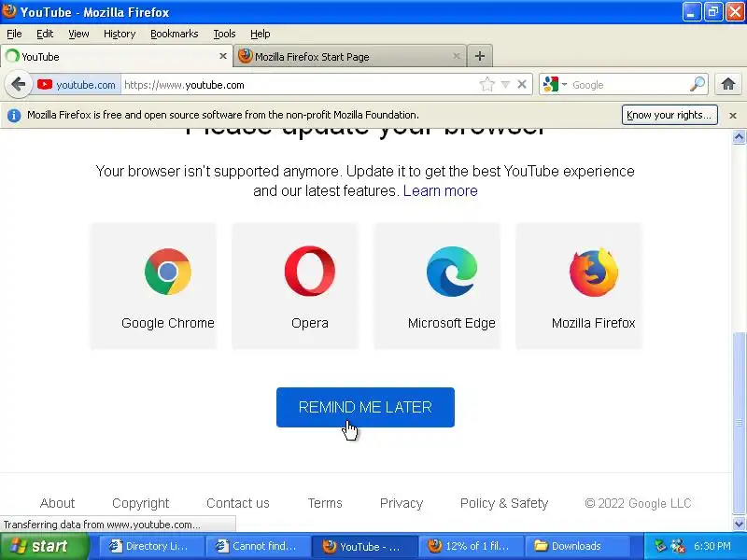The width and height of the screenshot is (747, 560).
Task: Open the File menu
Action: click(14, 34)
